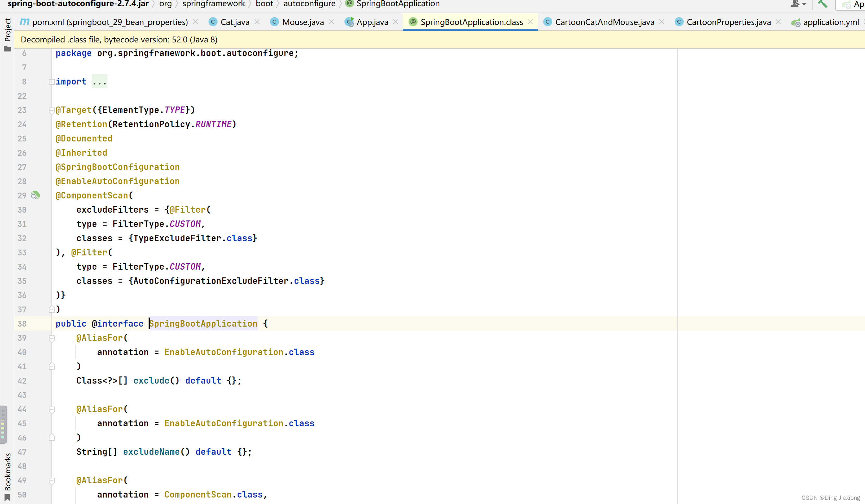Collapse the @AliasFor block at line 39

pos(51,339)
